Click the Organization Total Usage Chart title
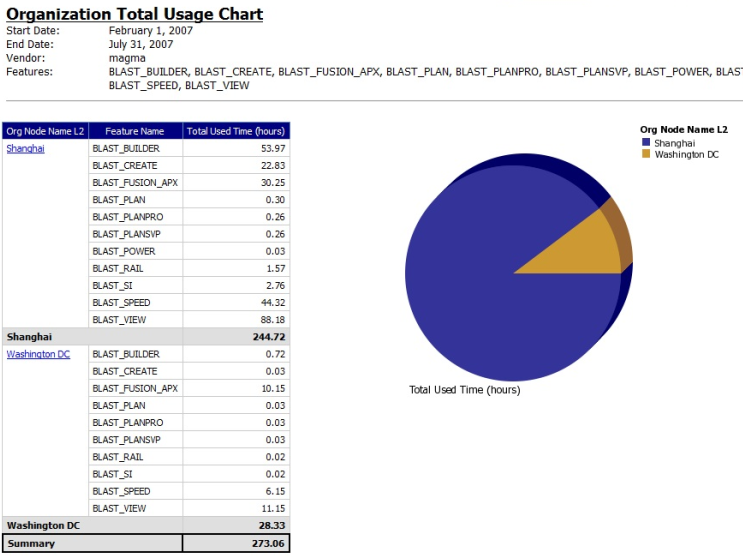This screenshot has height=560, width=743. pos(135,14)
